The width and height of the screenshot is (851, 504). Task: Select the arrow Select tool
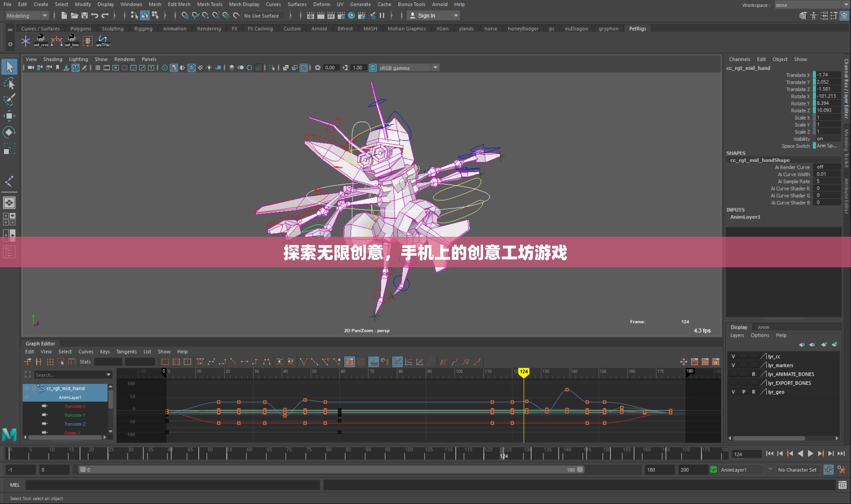(9, 67)
